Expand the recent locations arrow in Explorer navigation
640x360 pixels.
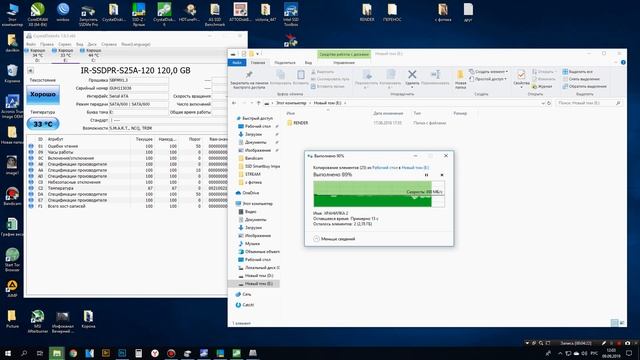pos(252,103)
